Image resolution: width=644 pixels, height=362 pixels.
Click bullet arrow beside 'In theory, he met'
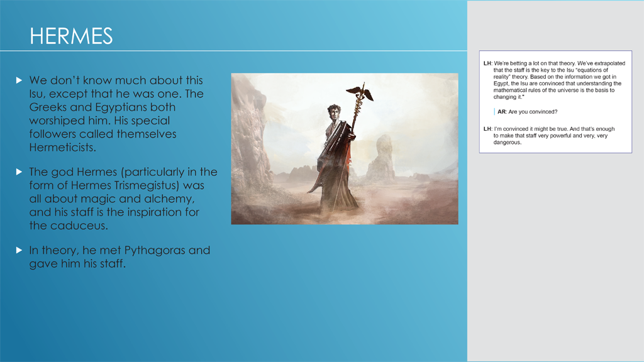(19, 250)
